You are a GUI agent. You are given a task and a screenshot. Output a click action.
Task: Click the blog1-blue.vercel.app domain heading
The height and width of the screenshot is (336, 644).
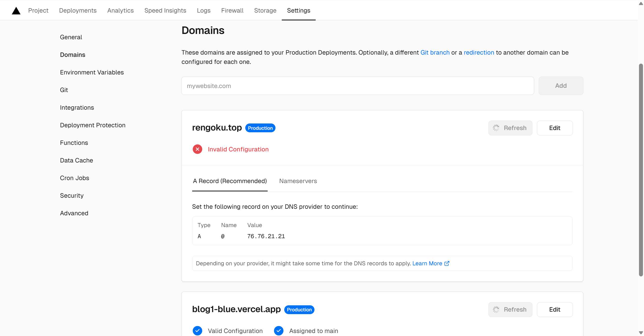pos(236,309)
